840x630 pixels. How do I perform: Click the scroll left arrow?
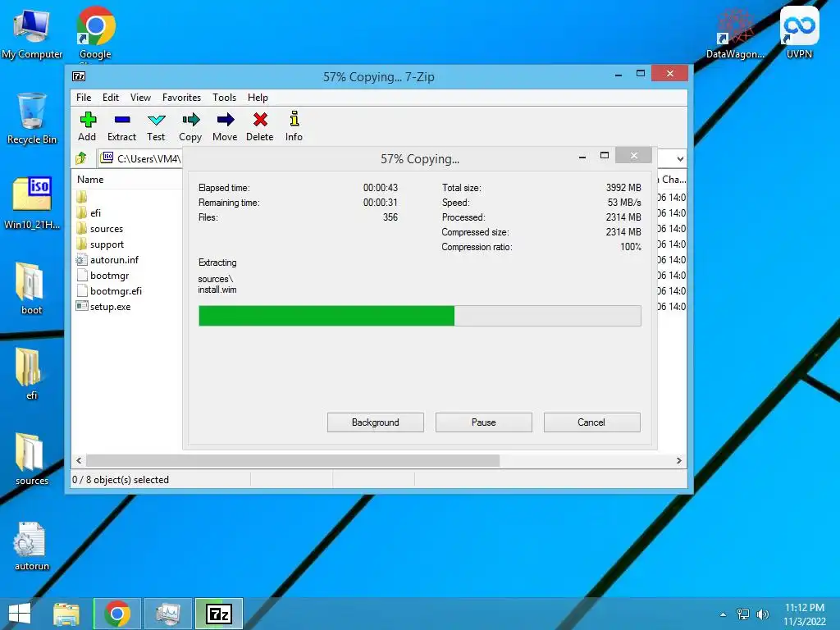[80, 460]
